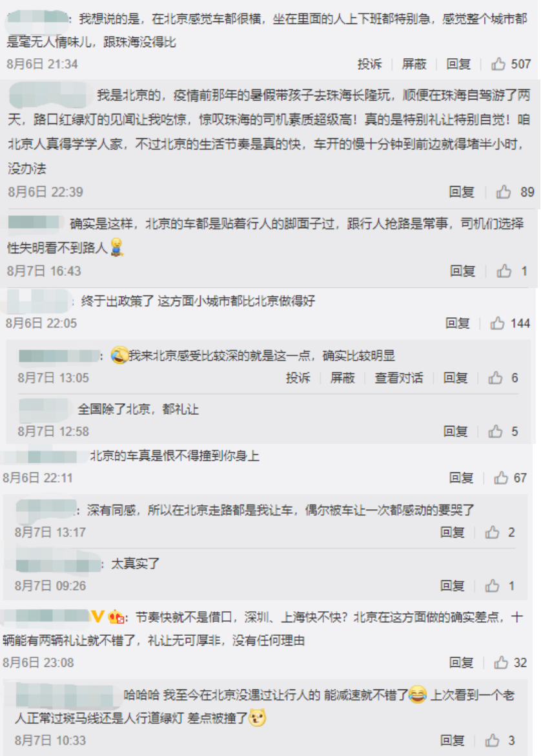This screenshot has height=756, width=541.
Task: Click 回复 on the 8月6日 21:34 comment
Action: (x=458, y=63)
